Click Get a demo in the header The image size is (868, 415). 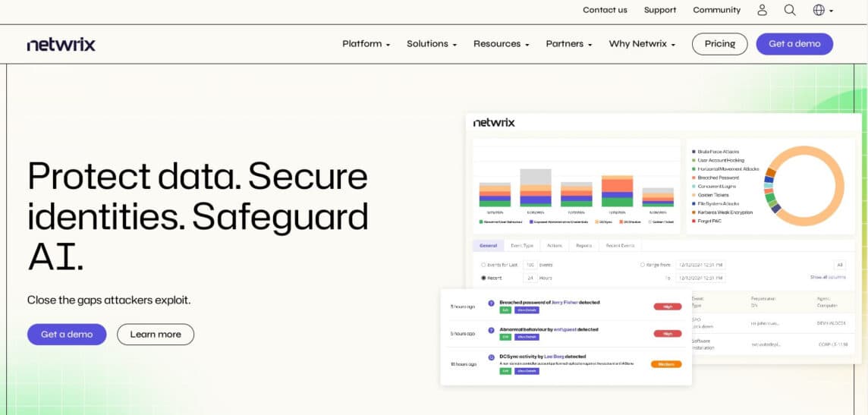(x=794, y=44)
